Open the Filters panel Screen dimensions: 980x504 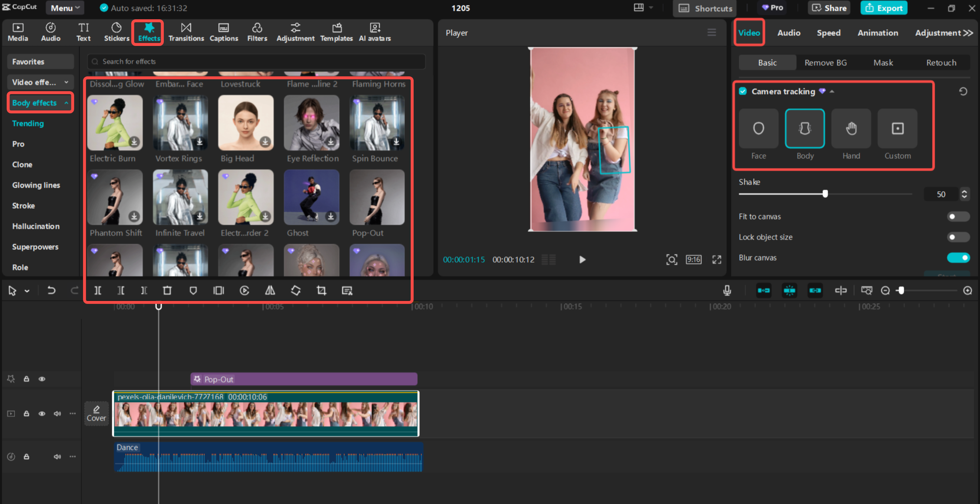click(257, 32)
